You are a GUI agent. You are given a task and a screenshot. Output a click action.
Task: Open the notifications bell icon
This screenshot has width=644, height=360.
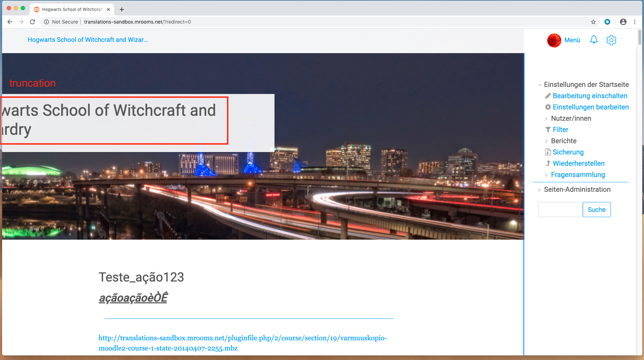pyautogui.click(x=594, y=40)
